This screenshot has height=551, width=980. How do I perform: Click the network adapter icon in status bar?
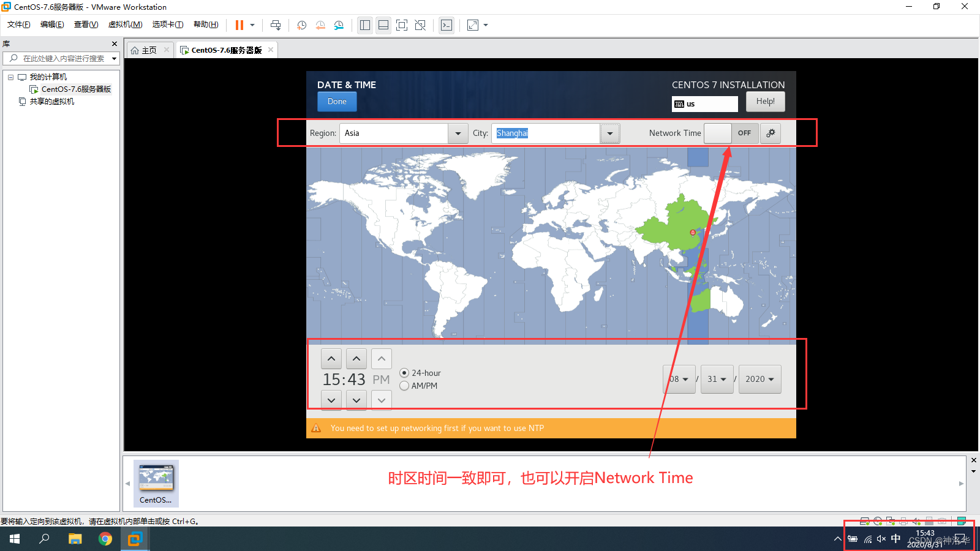coord(891,522)
